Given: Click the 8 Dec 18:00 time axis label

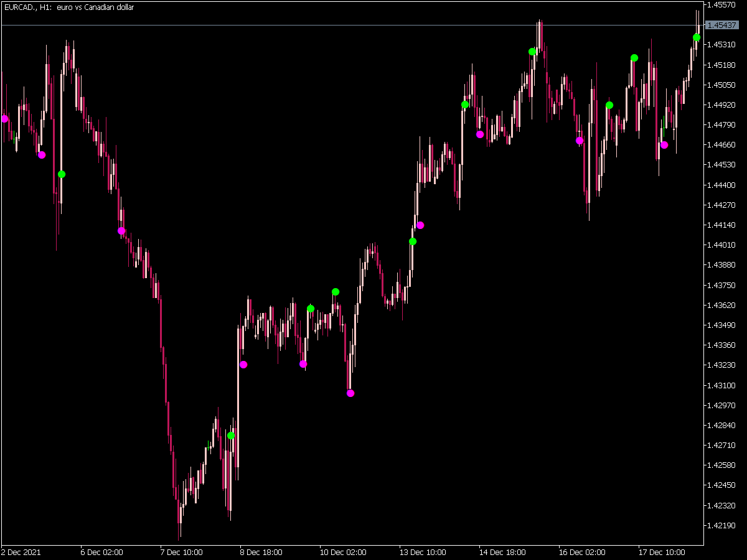Looking at the screenshot, I should click(261, 552).
